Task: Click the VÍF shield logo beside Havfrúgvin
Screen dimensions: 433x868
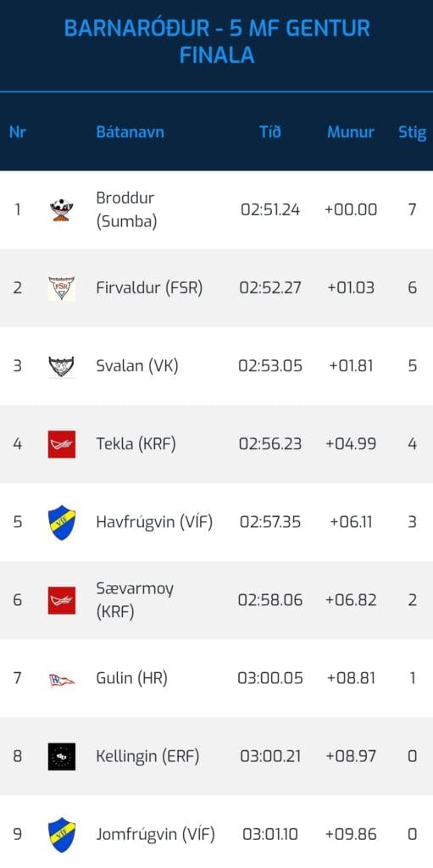Action: 62,522
